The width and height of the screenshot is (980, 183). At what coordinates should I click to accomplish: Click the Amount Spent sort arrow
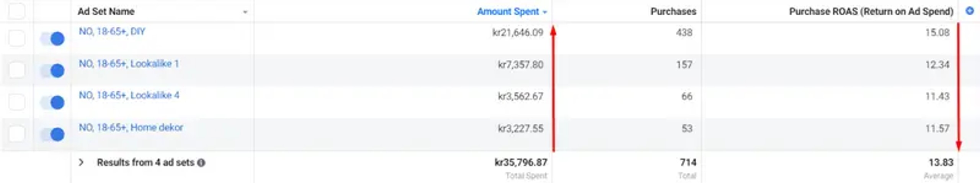(x=544, y=12)
